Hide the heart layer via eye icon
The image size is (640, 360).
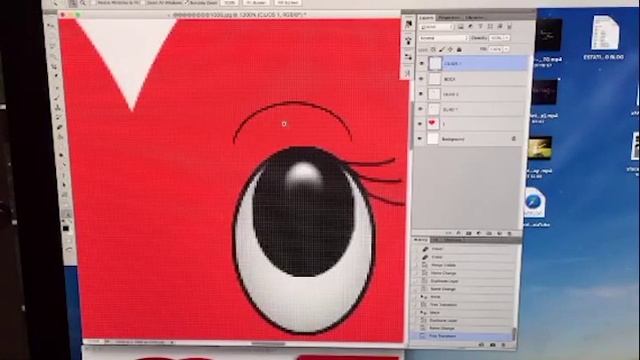[420, 124]
